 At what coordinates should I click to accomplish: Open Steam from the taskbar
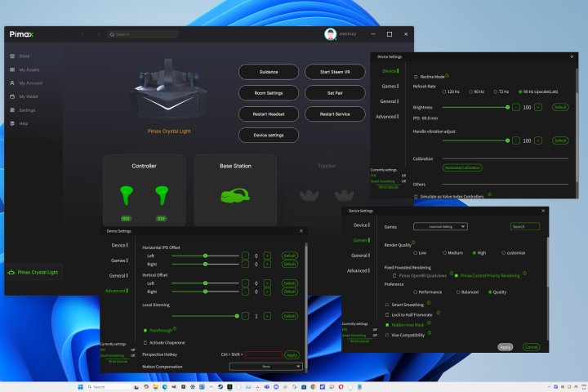220,387
